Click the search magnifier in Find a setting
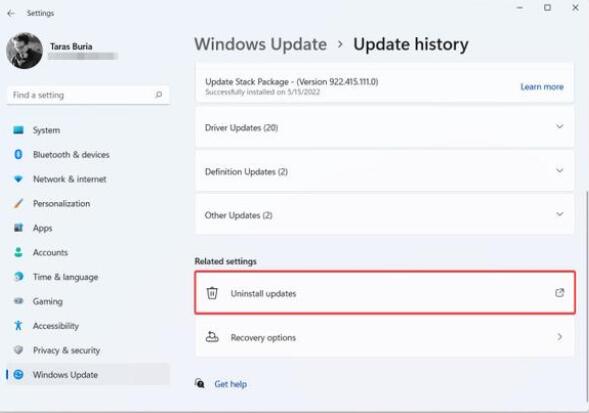 [159, 95]
